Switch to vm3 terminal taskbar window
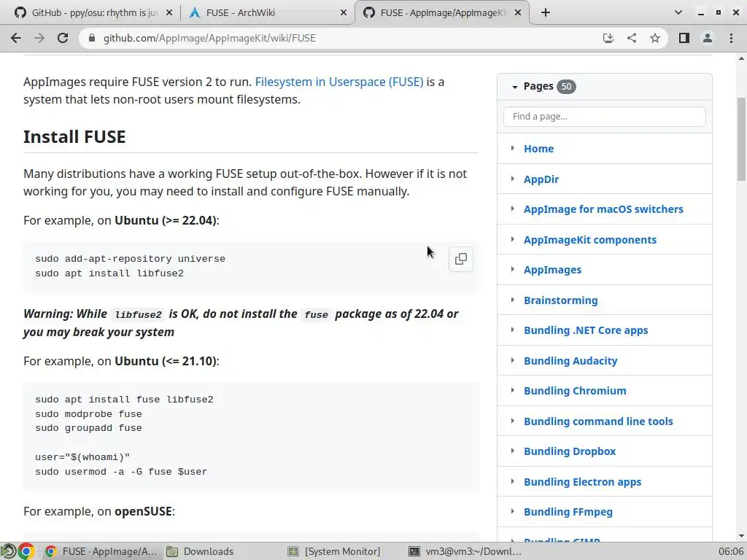747x560 pixels. pos(465,551)
